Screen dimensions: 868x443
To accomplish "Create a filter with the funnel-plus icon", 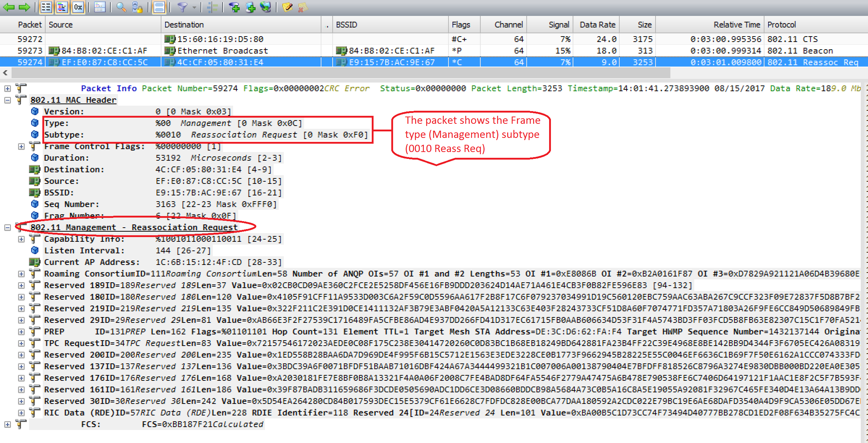I will [235, 7].
